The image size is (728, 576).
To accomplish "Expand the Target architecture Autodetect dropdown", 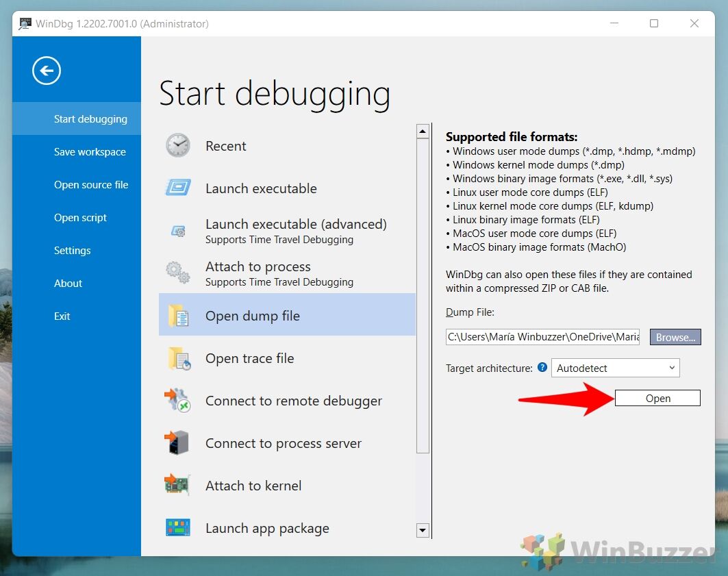I will pyautogui.click(x=615, y=368).
